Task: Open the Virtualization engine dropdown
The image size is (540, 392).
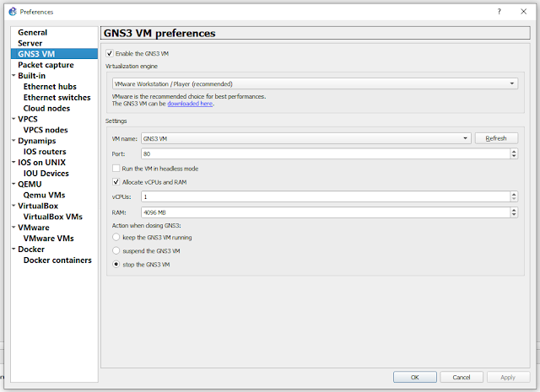Action: [315, 83]
